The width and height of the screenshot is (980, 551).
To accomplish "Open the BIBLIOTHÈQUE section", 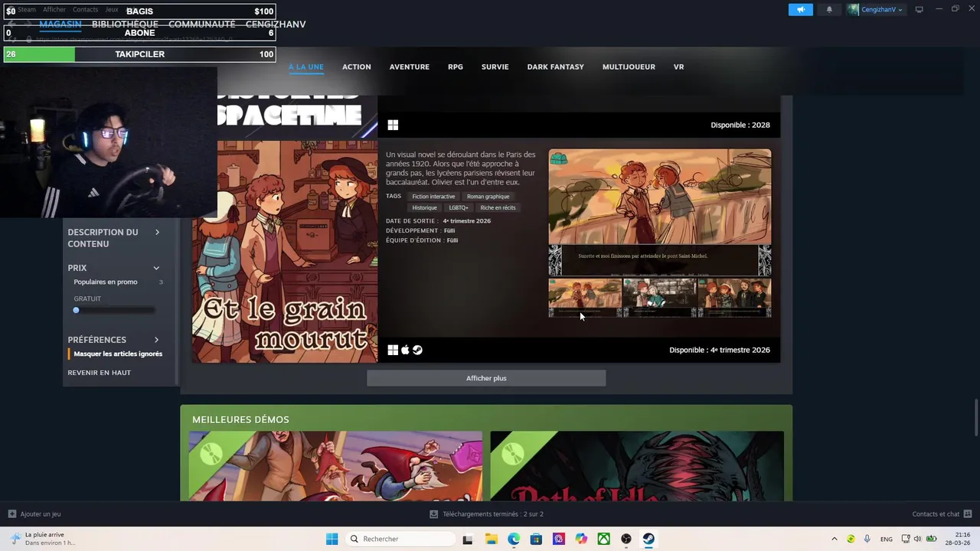I will [x=125, y=24].
